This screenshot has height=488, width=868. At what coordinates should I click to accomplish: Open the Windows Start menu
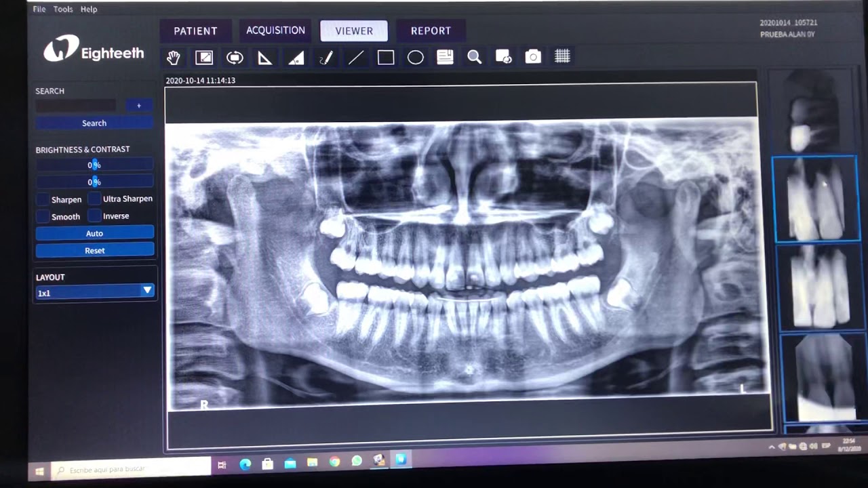[x=39, y=470]
